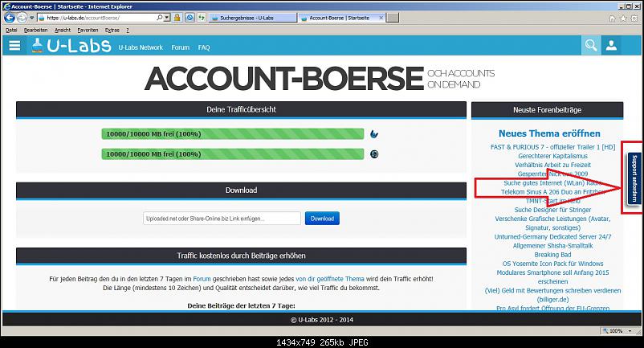The width and height of the screenshot is (644, 348).
Task: Open the Bearbeiten menu
Action: (x=35, y=30)
